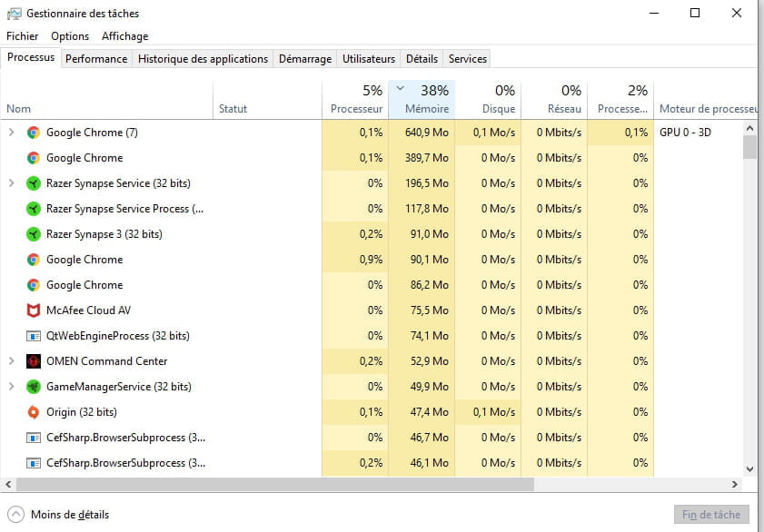Select the Origin (32 bits) process name
The width and height of the screenshot is (764, 532).
pyautogui.click(x=82, y=412)
